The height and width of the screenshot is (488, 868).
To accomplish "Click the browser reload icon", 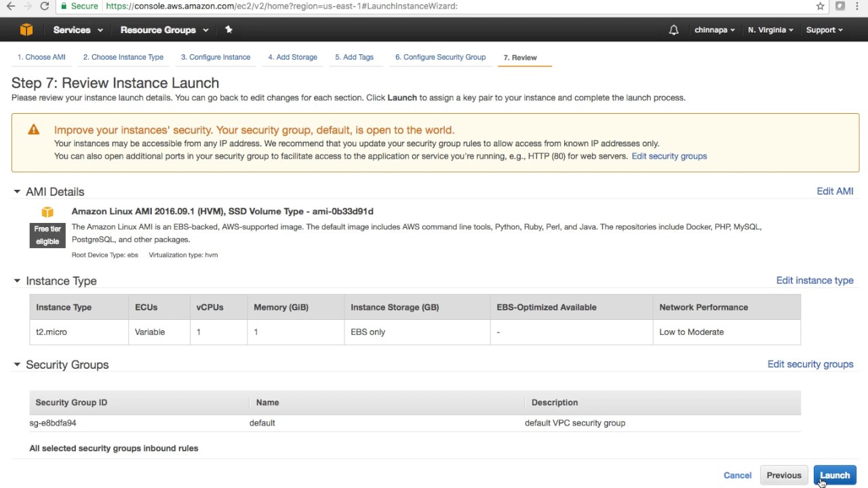I will click(45, 6).
